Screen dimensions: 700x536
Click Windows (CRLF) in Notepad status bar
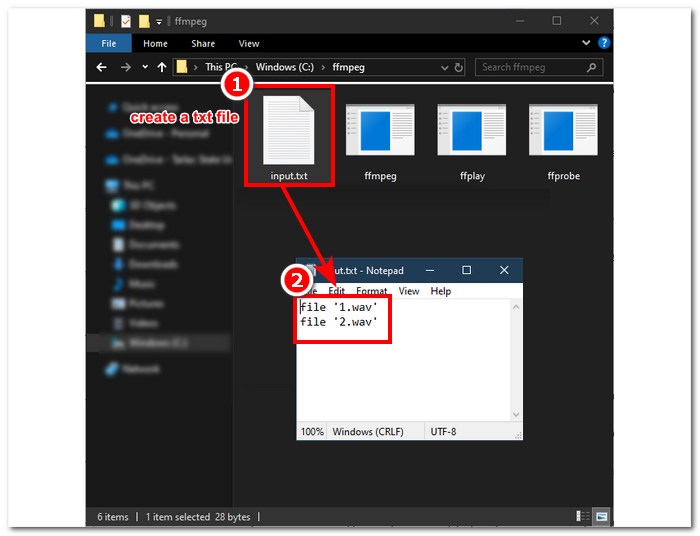368,432
